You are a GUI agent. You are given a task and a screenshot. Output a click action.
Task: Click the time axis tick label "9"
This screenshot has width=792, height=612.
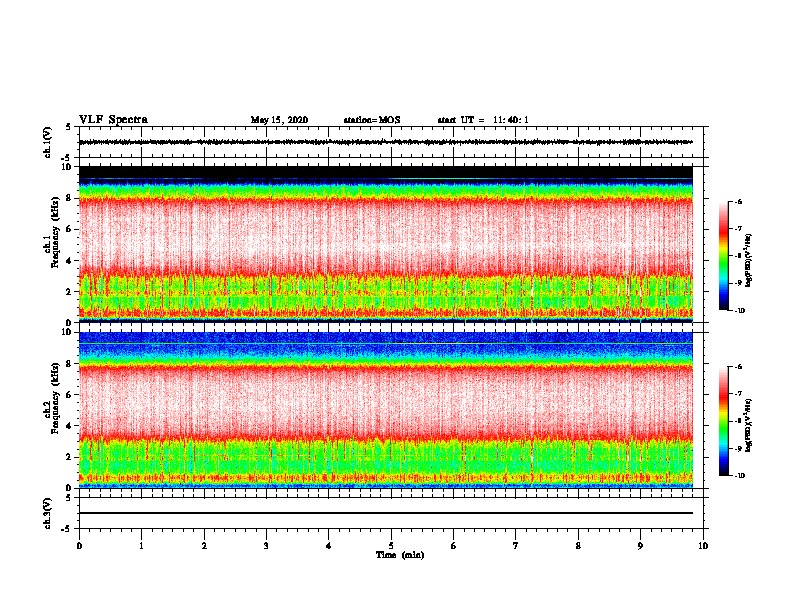pyautogui.click(x=640, y=546)
